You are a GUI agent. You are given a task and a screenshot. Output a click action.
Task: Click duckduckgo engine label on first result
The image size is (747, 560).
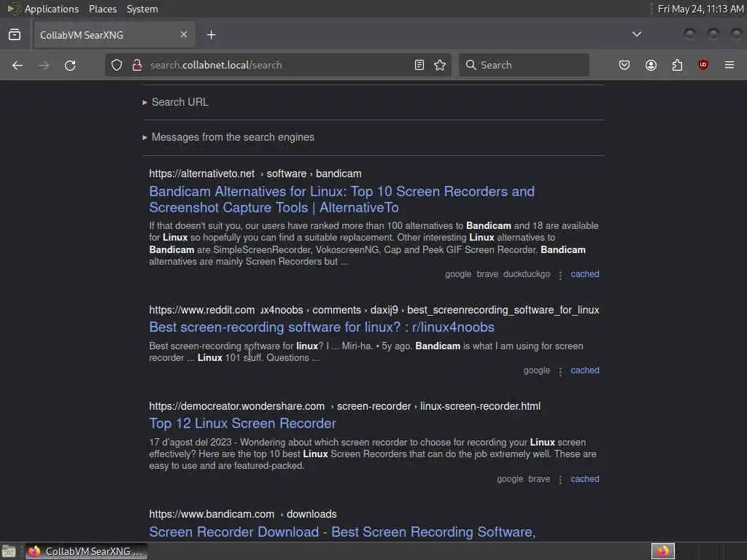coord(527,274)
